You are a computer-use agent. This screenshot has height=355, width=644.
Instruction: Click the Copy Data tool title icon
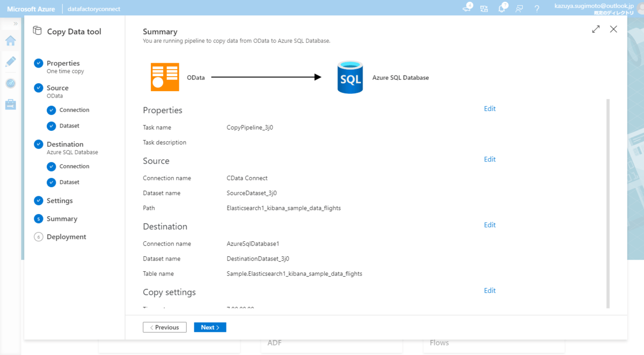[x=37, y=31]
